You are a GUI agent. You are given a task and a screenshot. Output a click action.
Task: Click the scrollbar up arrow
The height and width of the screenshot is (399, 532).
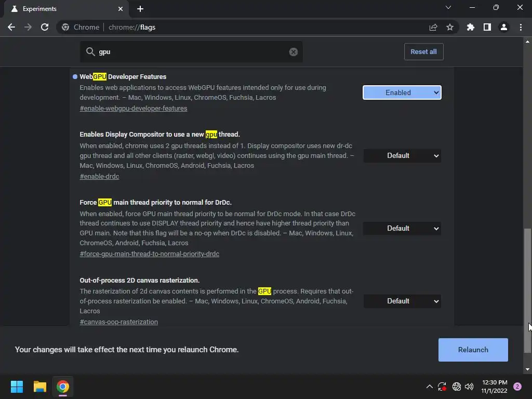[x=527, y=42]
